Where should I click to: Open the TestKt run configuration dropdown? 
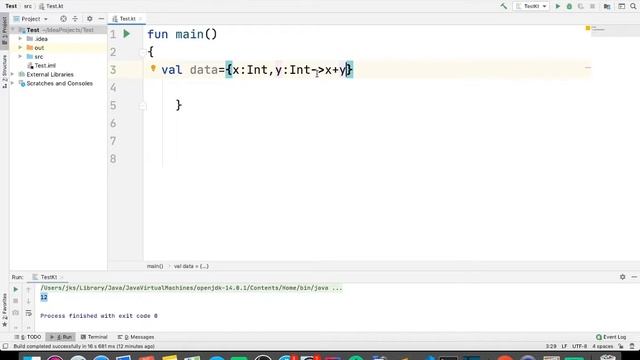(531, 6)
